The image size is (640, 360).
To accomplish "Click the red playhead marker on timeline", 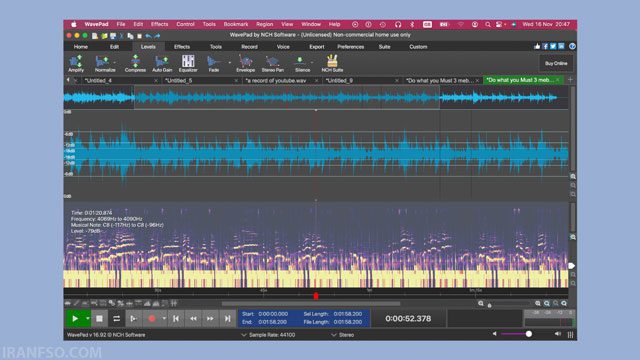I will (316, 296).
